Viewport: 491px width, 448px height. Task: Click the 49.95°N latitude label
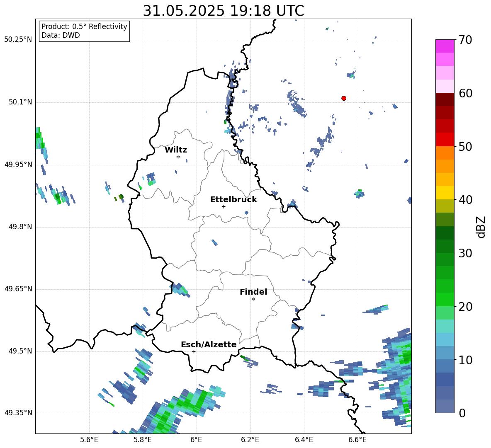pyautogui.click(x=18, y=165)
